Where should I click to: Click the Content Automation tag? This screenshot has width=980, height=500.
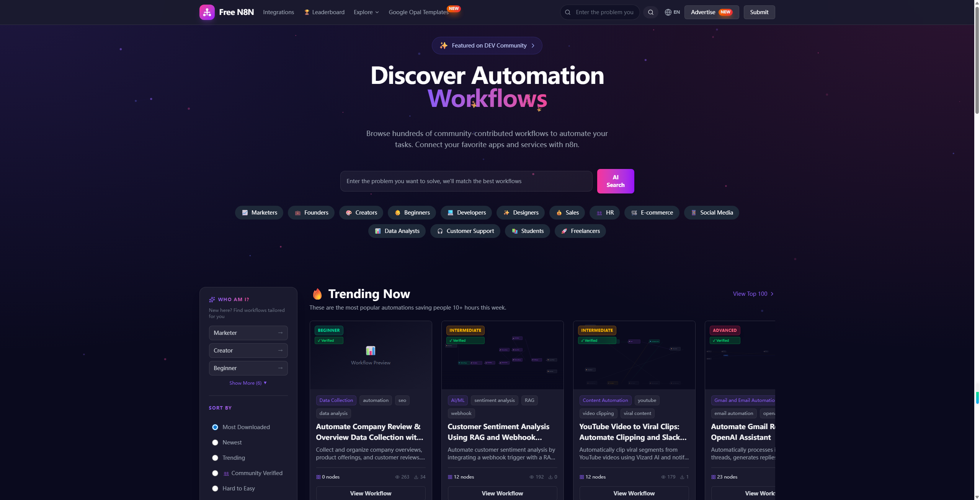[x=605, y=400]
